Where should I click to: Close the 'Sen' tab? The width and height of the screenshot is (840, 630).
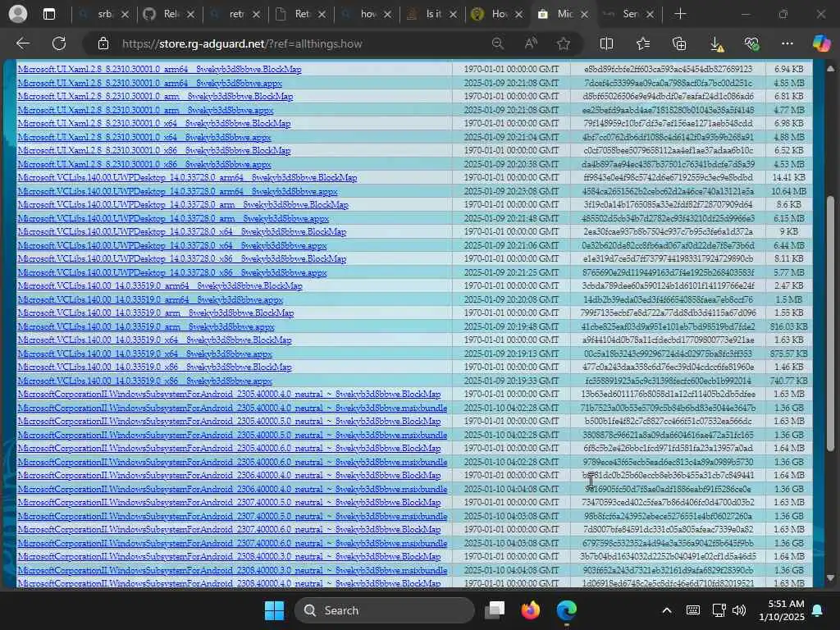pos(650,15)
